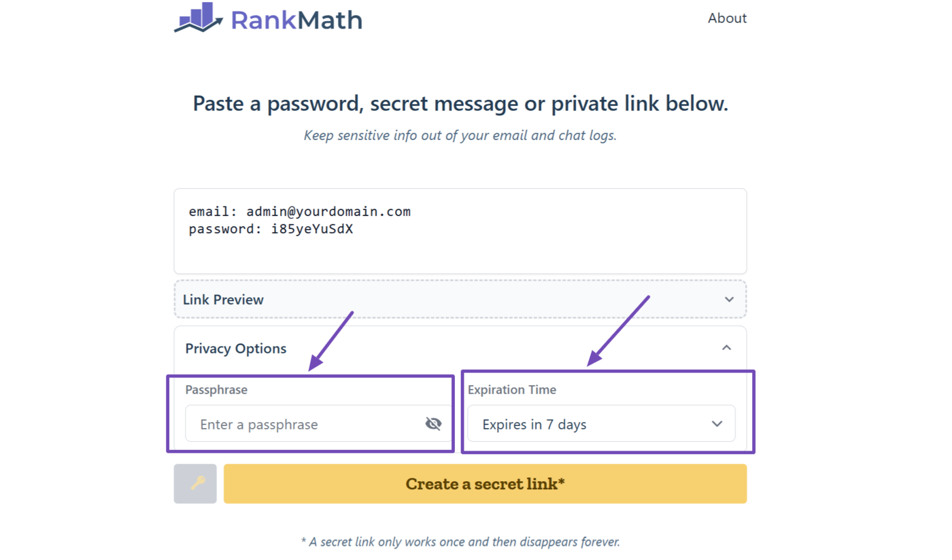Click the RankMath bar chart logo icon
The image size is (952, 560).
(x=198, y=18)
